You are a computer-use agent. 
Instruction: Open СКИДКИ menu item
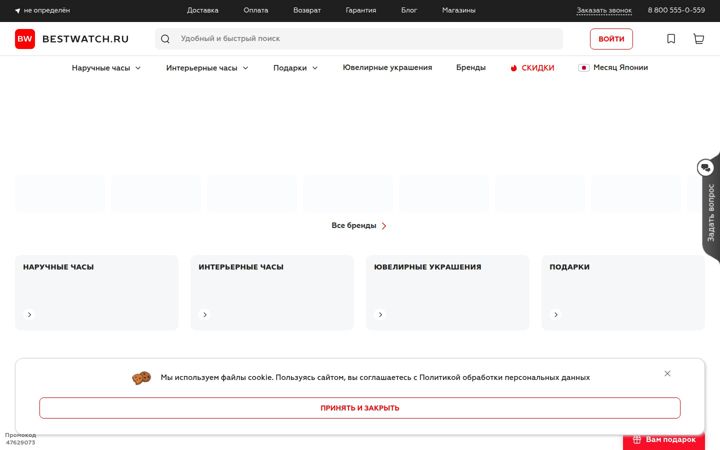pyautogui.click(x=532, y=68)
